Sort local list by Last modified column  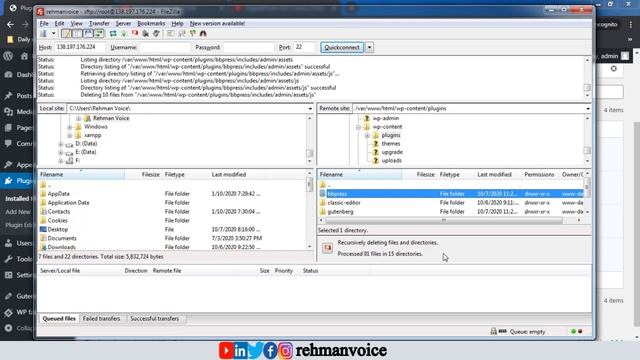(x=229, y=175)
